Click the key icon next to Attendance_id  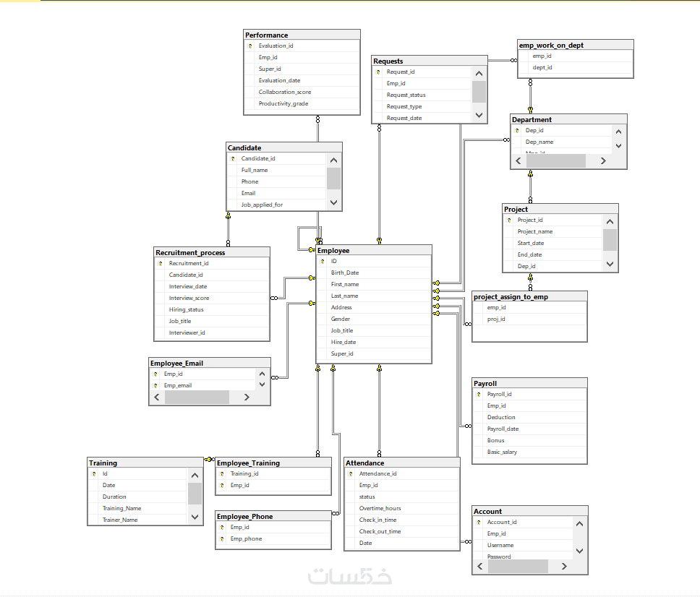(351, 474)
